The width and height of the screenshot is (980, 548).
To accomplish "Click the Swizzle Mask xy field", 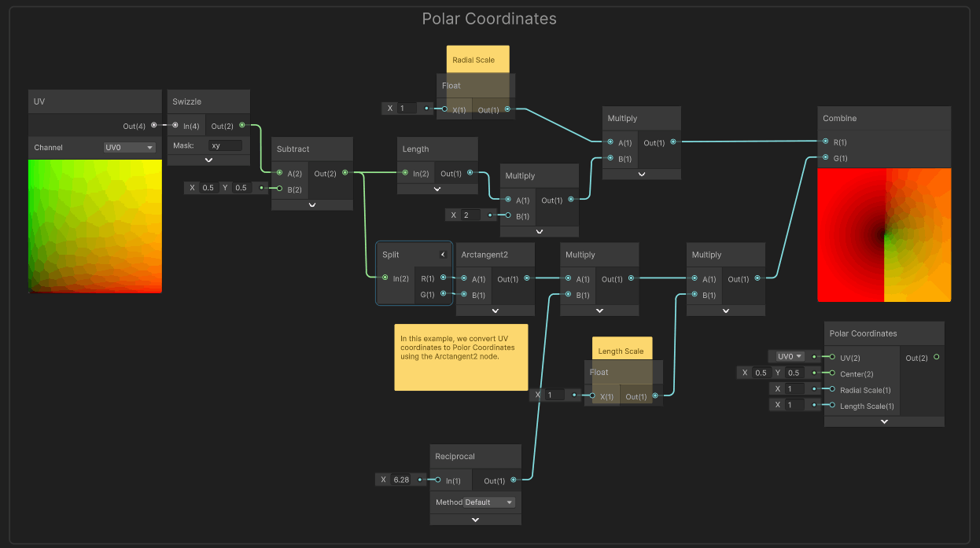I will [x=225, y=145].
